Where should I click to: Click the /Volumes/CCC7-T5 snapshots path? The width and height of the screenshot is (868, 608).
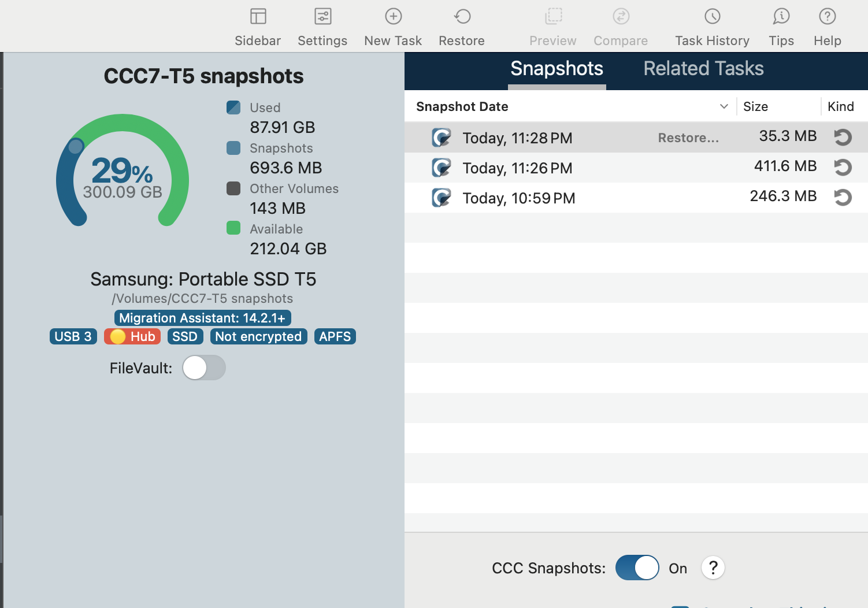(202, 298)
